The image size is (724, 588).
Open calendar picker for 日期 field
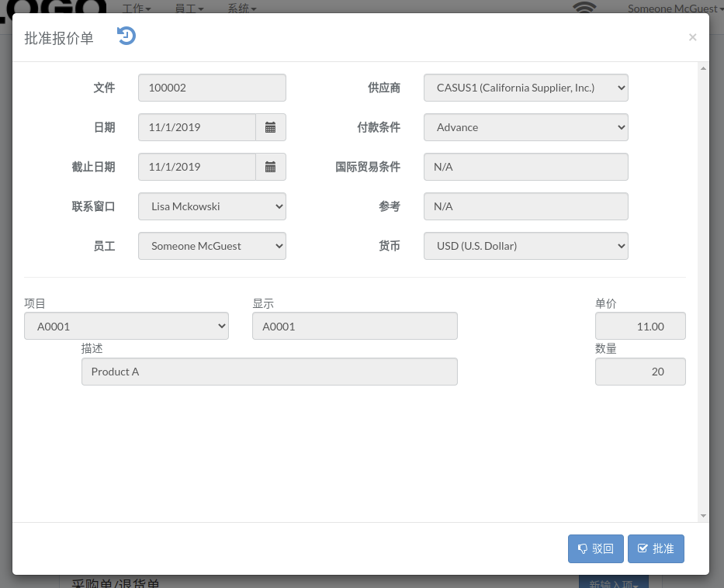tap(271, 127)
